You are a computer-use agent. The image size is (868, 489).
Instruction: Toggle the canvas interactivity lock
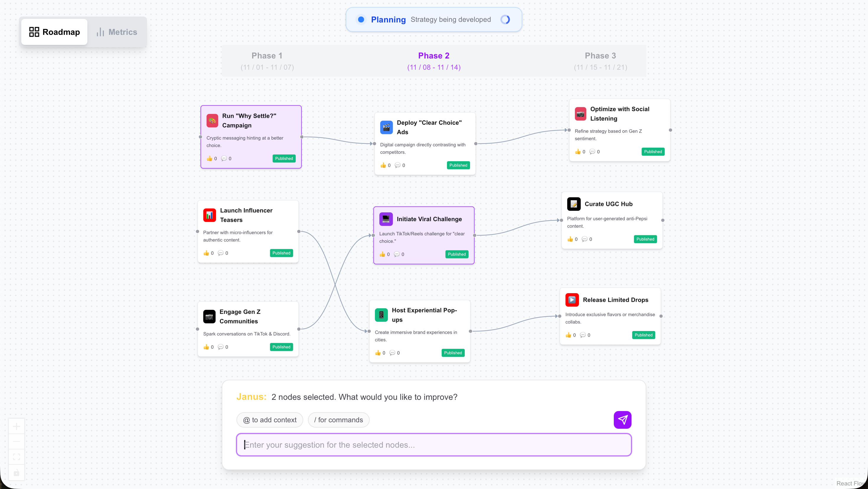(17, 472)
